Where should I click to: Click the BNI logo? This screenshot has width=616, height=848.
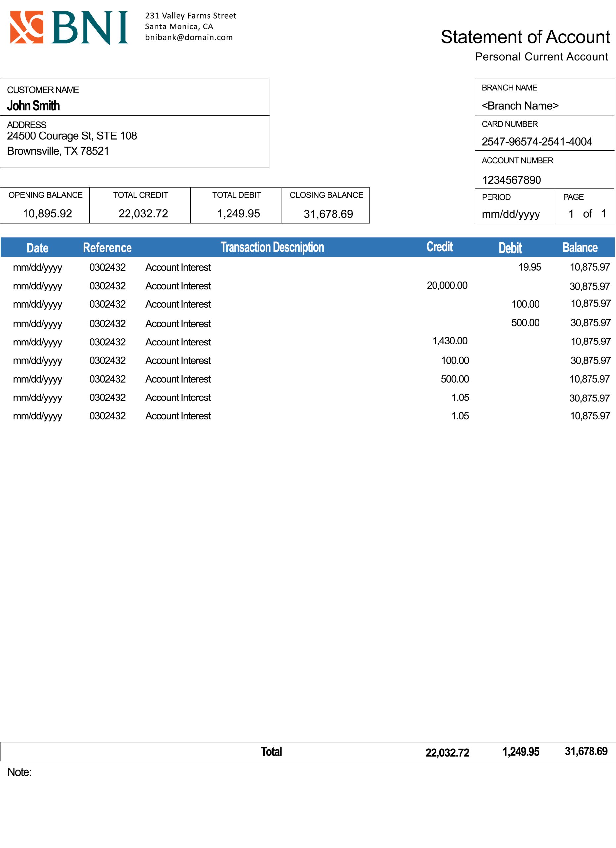[x=69, y=27]
